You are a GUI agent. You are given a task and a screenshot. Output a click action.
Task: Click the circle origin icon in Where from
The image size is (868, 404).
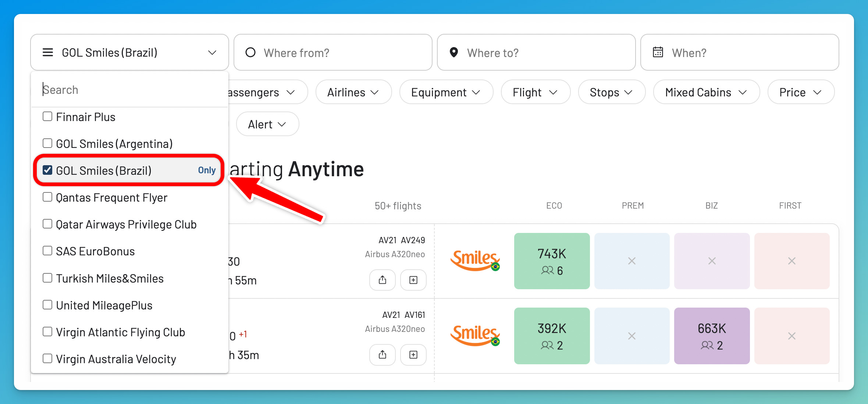[250, 53]
